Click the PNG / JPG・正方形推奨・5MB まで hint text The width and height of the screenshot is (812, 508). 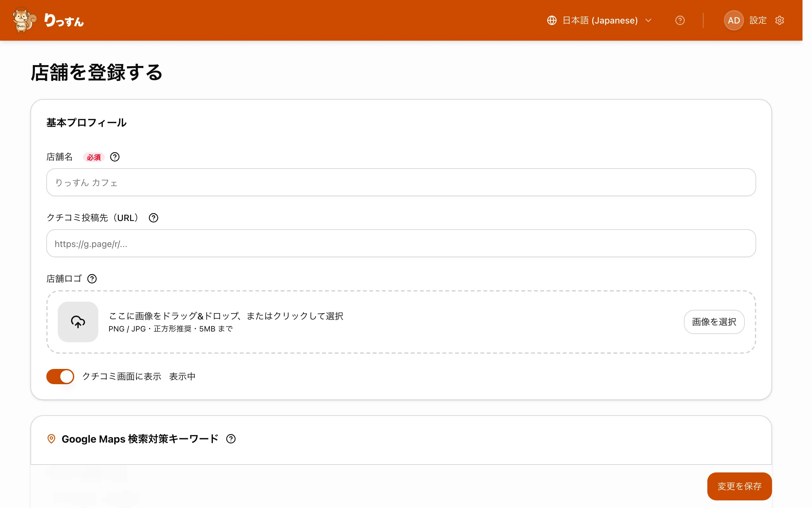[x=170, y=329]
